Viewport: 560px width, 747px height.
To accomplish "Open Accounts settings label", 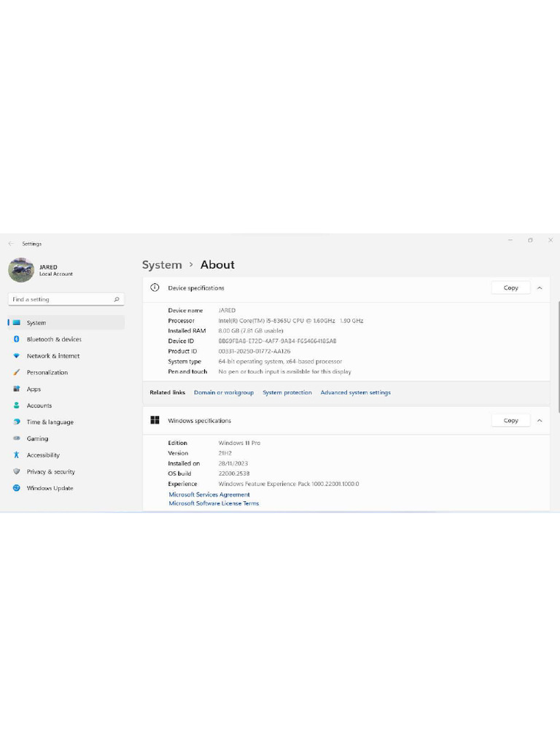I will tap(39, 406).
